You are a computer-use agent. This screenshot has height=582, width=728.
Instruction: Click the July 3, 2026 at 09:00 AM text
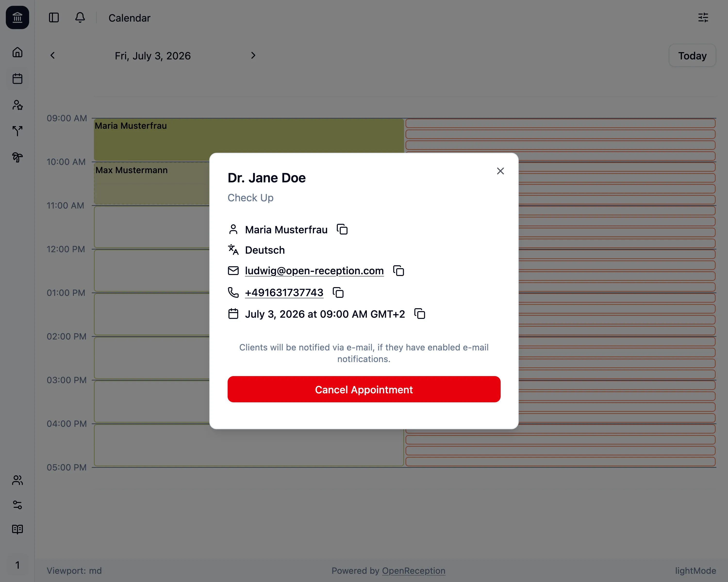(x=325, y=314)
